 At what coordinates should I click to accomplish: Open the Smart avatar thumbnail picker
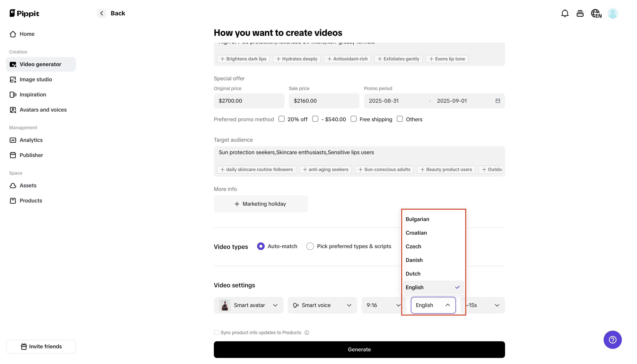tap(224, 305)
